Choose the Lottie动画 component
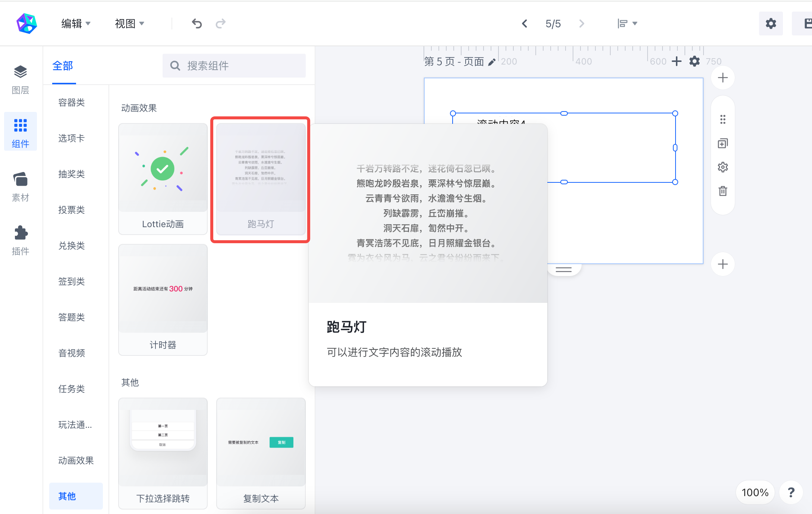Image resolution: width=812 pixels, height=514 pixels. click(163, 179)
